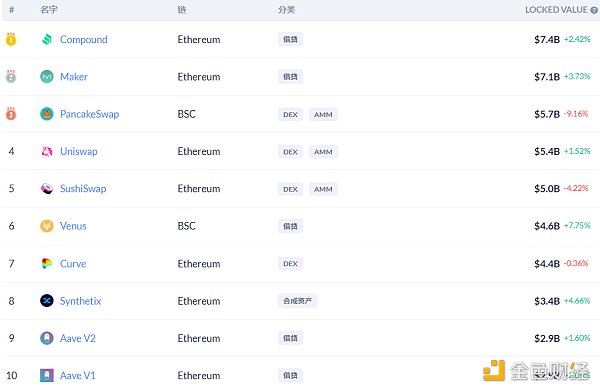Open the Compound project link

(83, 39)
